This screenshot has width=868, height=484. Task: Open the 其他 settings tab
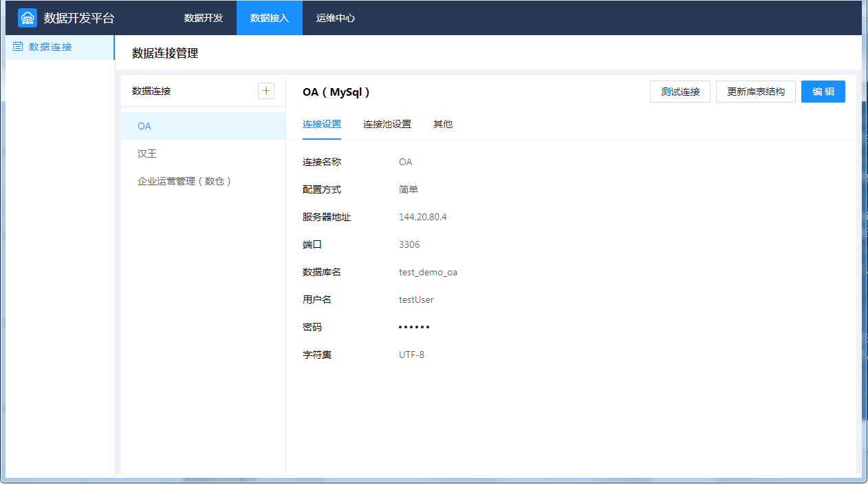443,125
